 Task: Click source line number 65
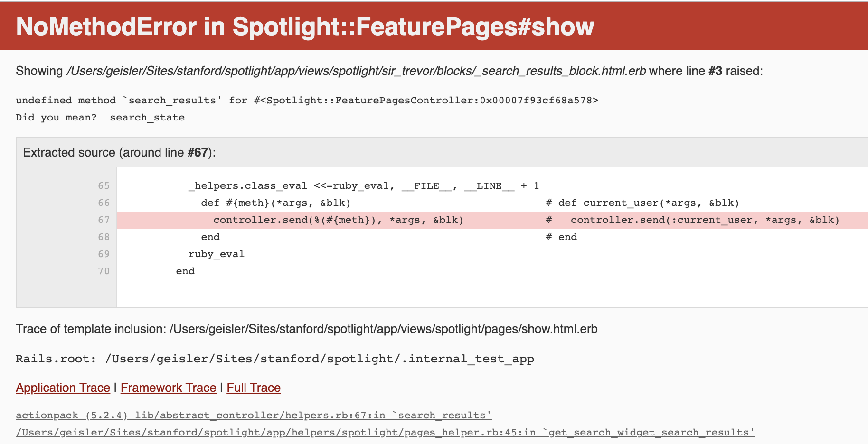[x=104, y=185]
